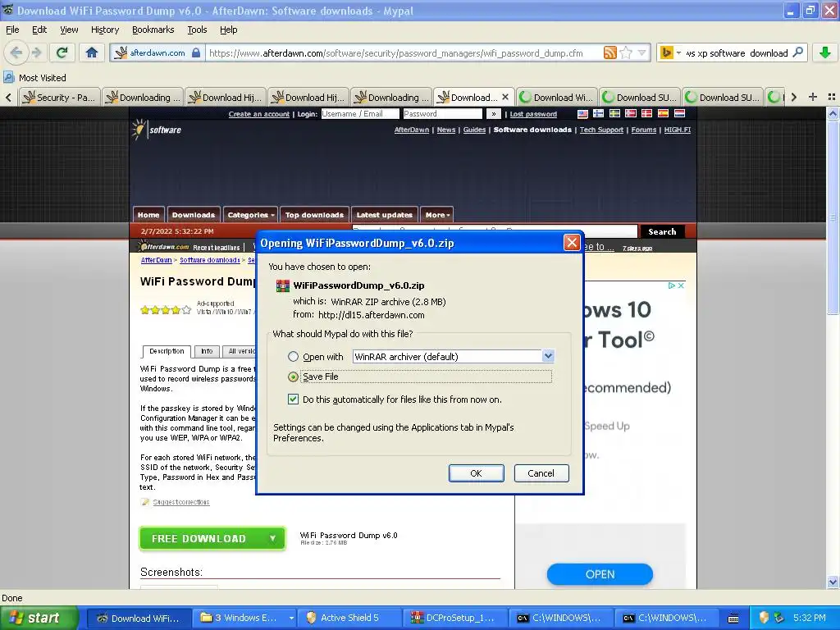
Task: Open the Forums site link
Action: click(x=643, y=130)
